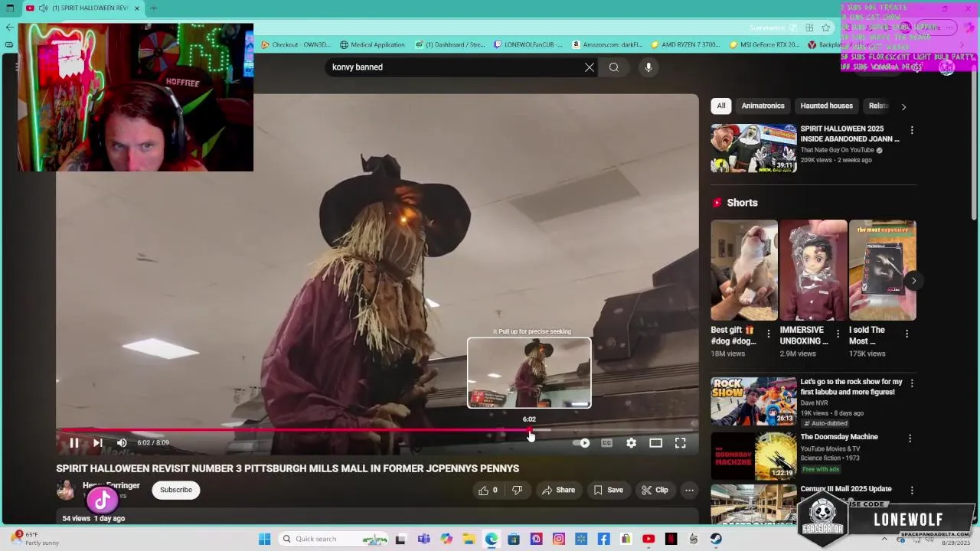Click the YouTube search magnifier button

click(614, 67)
